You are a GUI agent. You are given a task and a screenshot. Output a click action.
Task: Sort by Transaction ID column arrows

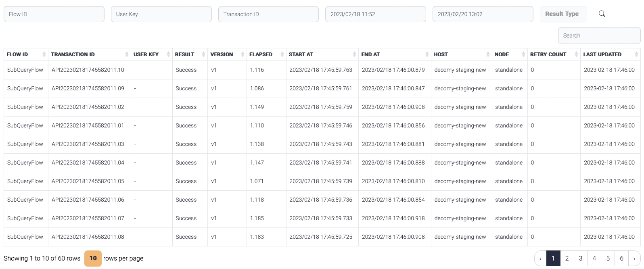[127, 54]
